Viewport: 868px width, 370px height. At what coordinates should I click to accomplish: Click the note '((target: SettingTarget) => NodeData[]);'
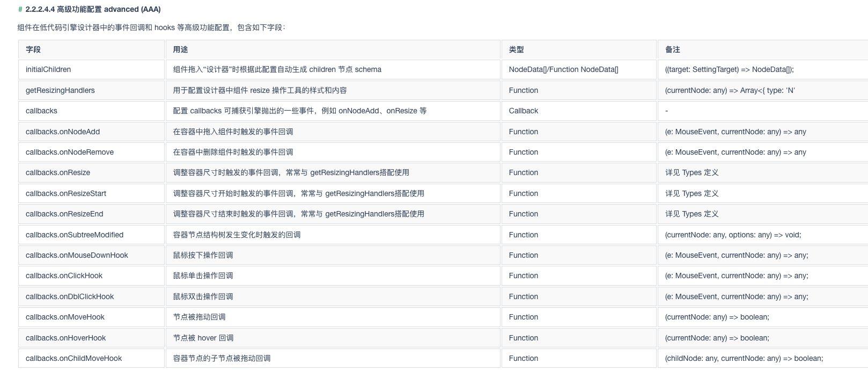coord(730,69)
